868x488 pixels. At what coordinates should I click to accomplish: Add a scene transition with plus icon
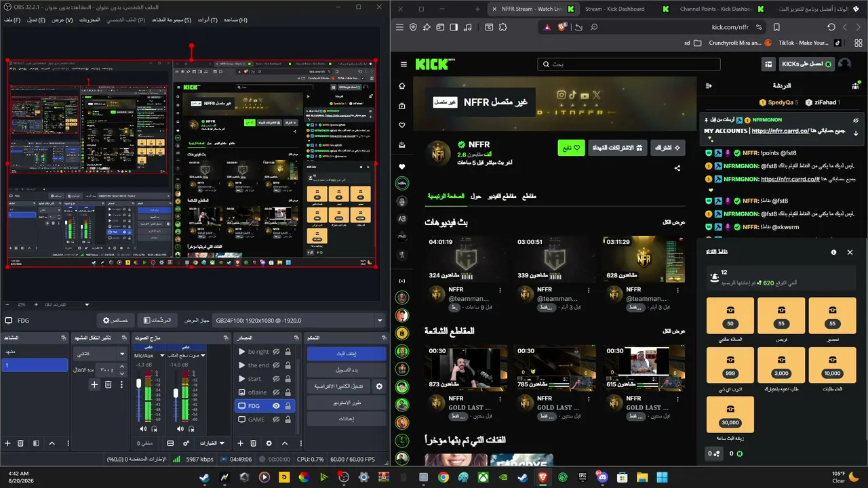click(94, 384)
